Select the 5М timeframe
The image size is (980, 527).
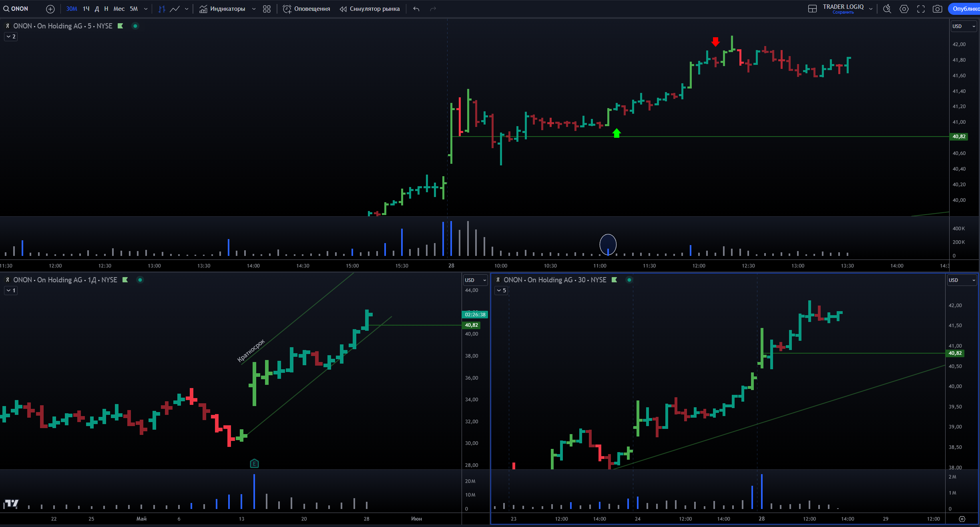click(134, 9)
